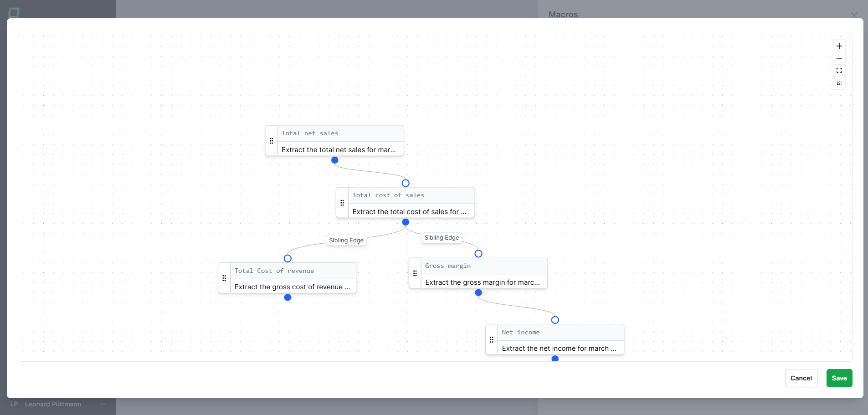Zoom out of the flow canvas

click(839, 58)
